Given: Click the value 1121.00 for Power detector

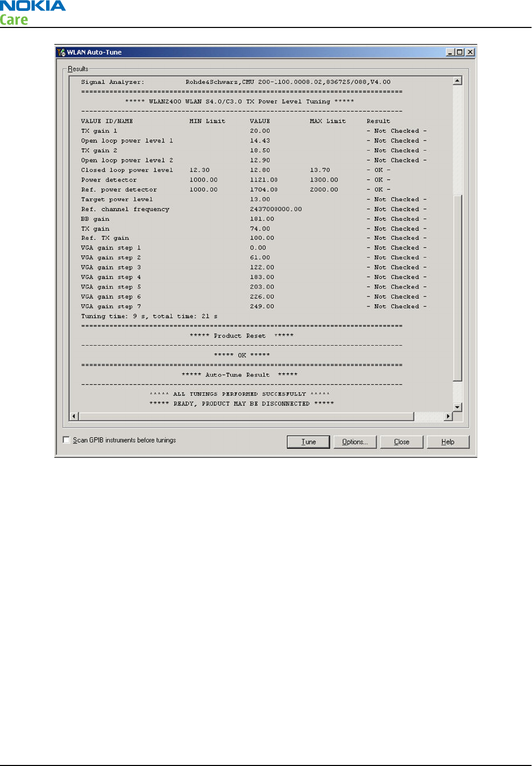Looking at the screenshot, I should tap(264, 180).
